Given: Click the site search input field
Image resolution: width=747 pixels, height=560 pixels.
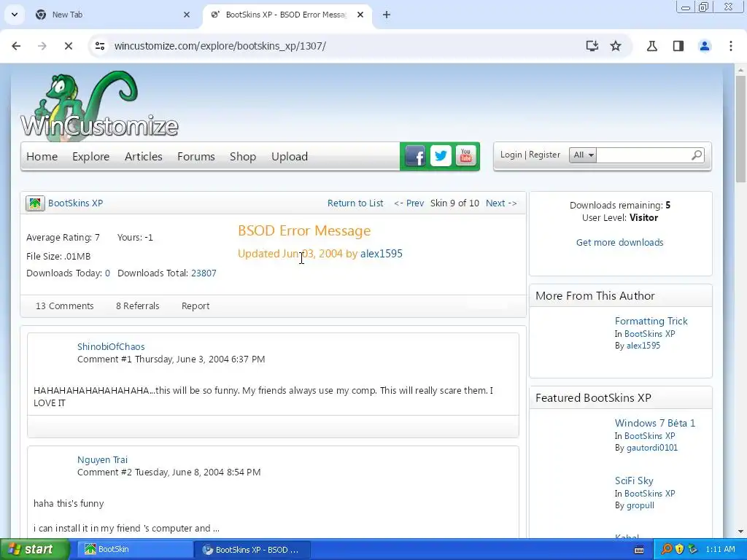Looking at the screenshot, I should click(x=643, y=155).
